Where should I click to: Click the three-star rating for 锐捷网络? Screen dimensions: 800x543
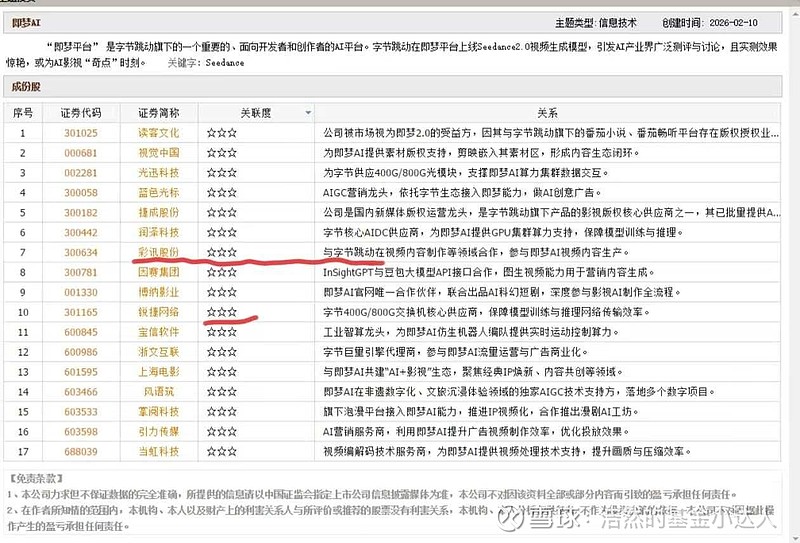(222, 312)
